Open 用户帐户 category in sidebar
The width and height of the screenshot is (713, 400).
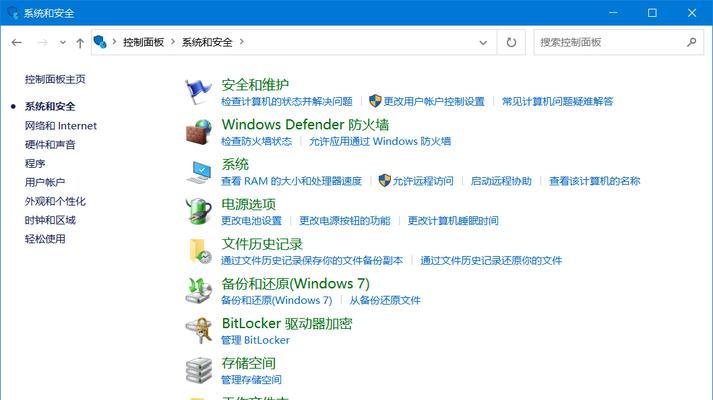pos(45,182)
